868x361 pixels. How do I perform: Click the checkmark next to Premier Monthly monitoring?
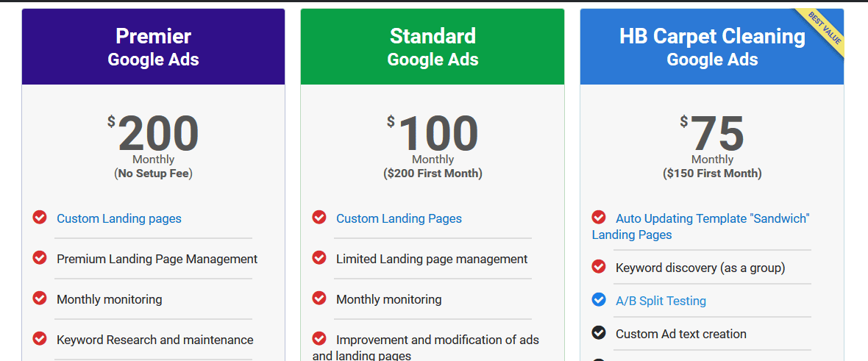click(x=39, y=298)
